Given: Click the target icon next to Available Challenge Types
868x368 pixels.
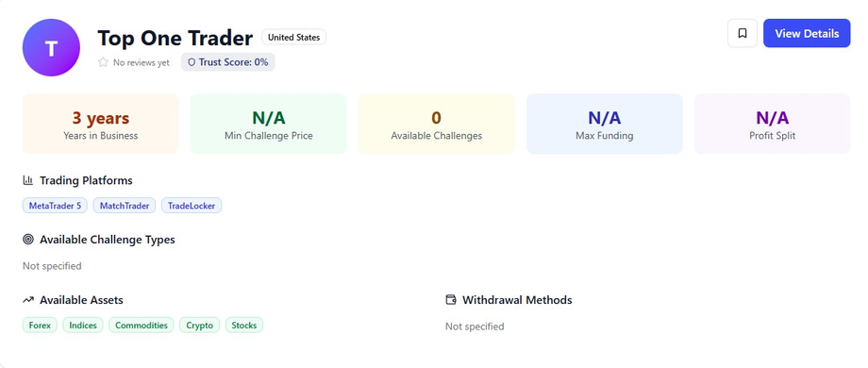Looking at the screenshot, I should pos(27,240).
